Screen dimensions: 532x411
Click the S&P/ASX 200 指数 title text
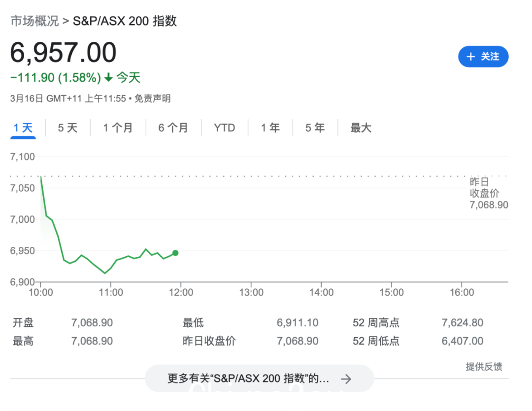click(125, 21)
